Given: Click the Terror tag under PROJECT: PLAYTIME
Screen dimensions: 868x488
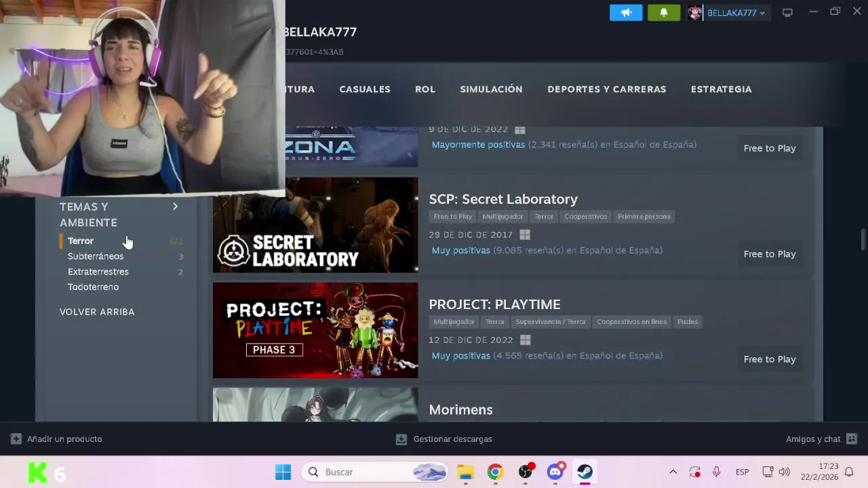Looking at the screenshot, I should point(495,322).
